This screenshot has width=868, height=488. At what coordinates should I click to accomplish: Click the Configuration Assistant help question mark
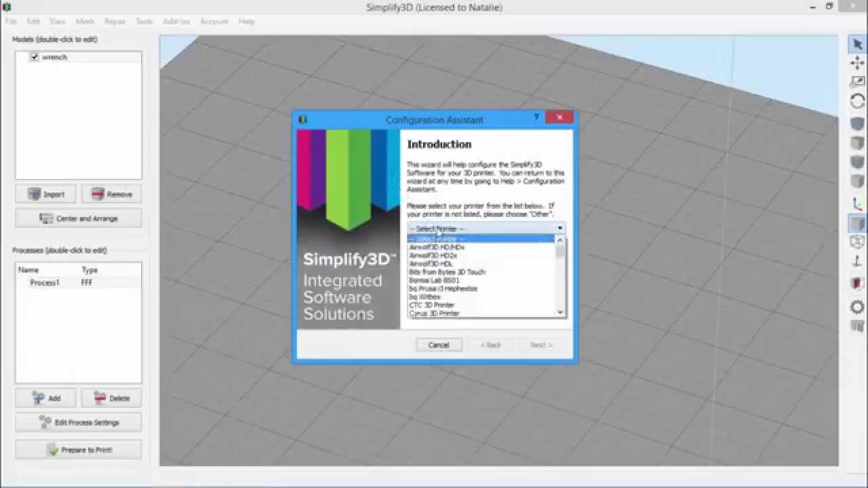[536, 117]
